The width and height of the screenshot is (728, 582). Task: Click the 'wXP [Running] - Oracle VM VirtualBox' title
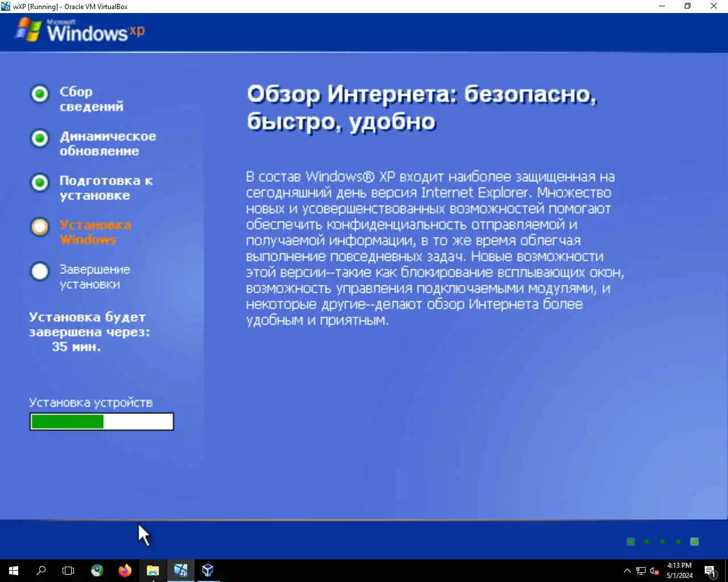(x=71, y=7)
